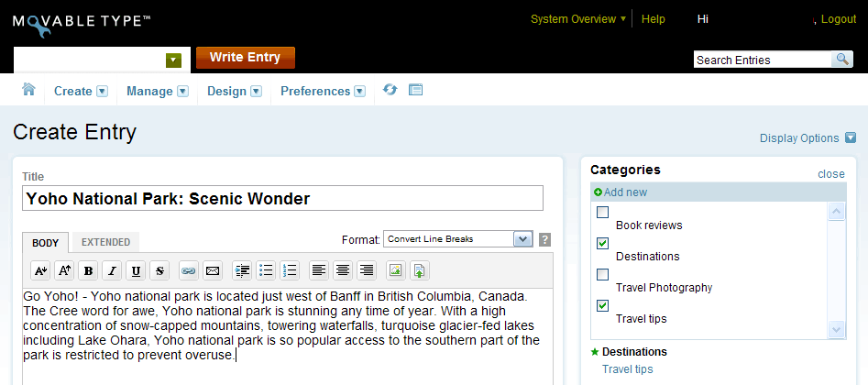Viewport: 868px width, 385px height.
Task: Toggle bold formatting in the editor toolbar
Action: pos(88,270)
